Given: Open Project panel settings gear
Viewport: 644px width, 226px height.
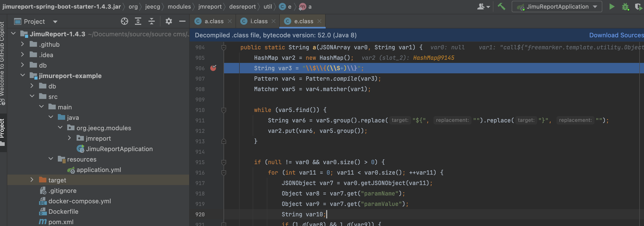Looking at the screenshot, I should 169,21.
